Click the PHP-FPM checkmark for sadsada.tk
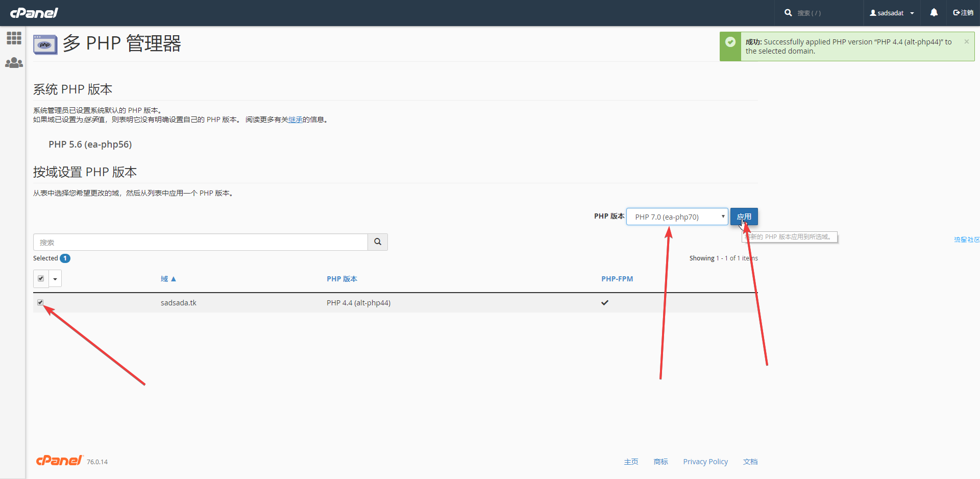 605,303
